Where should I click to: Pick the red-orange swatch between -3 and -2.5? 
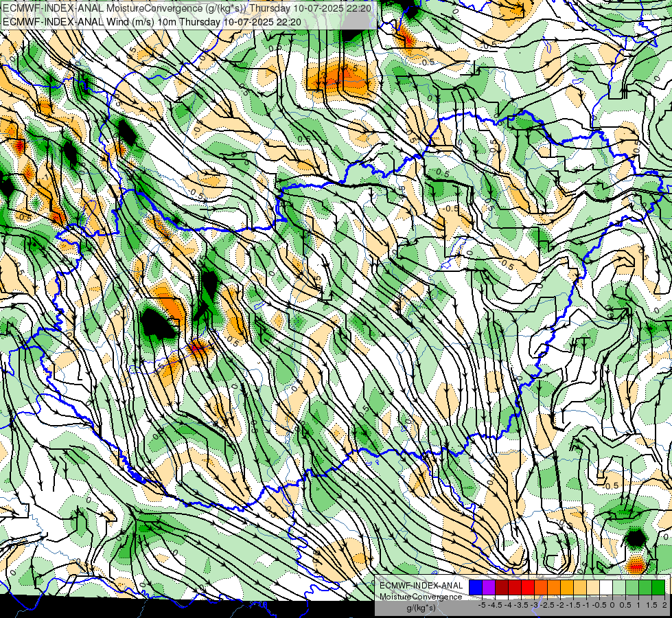pos(541,588)
